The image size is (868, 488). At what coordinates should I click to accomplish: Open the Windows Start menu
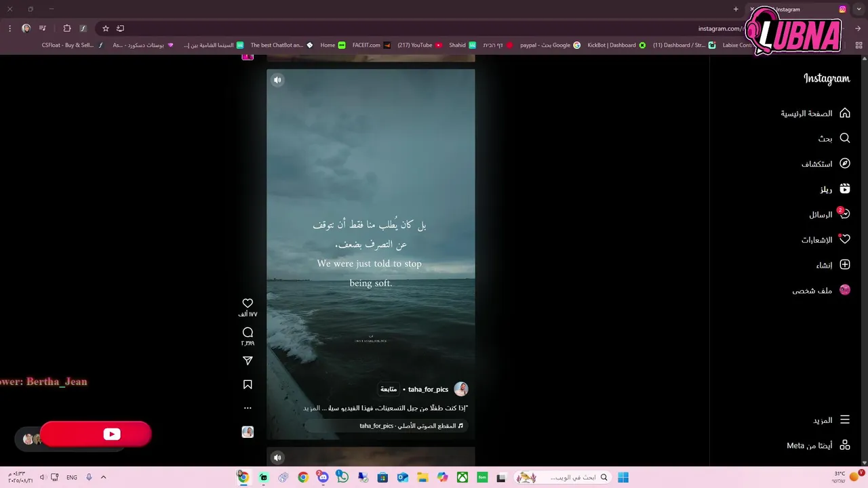(623, 478)
